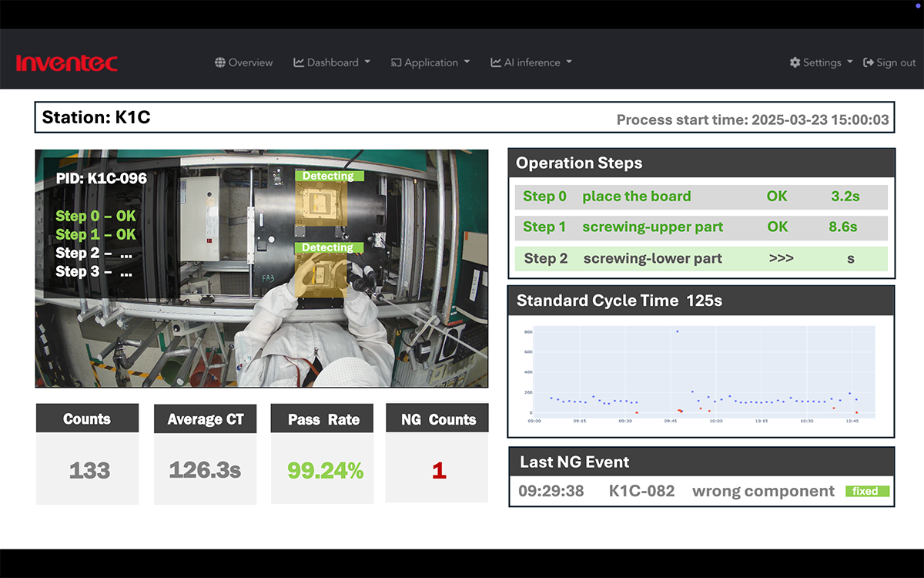Viewport: 924px width, 578px height.
Task: Click the Settings gear icon
Action: tap(795, 62)
